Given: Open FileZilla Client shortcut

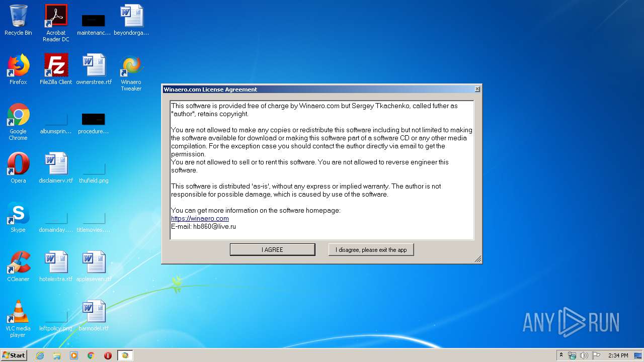Looking at the screenshot, I should pos(56,69).
